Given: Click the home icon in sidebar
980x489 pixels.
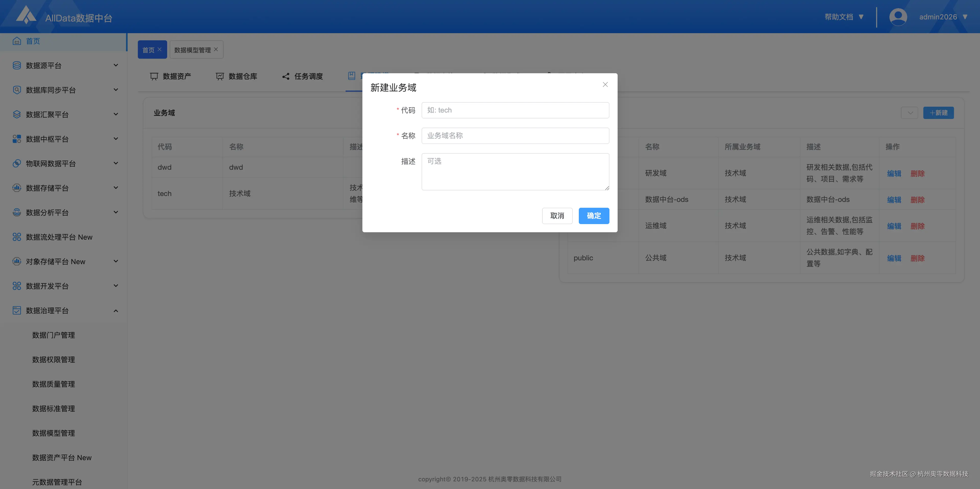Looking at the screenshot, I should tap(17, 41).
